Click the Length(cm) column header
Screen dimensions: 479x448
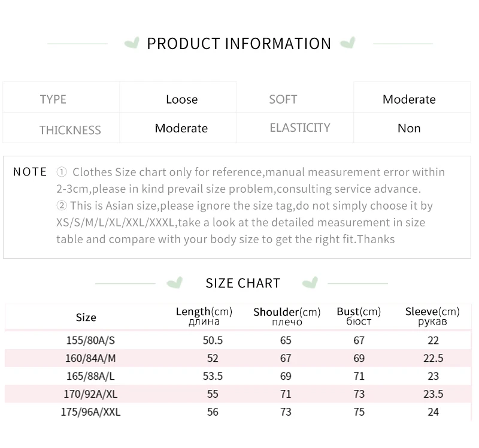[x=204, y=317]
